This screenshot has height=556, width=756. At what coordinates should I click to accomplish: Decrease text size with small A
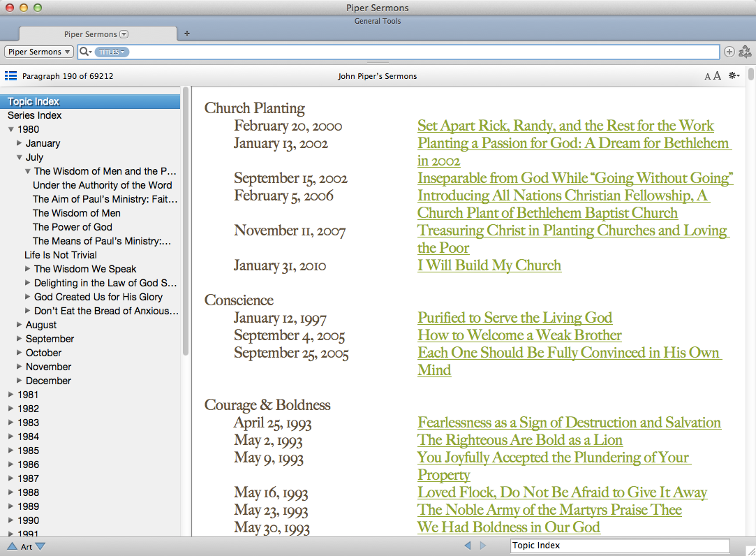click(707, 76)
